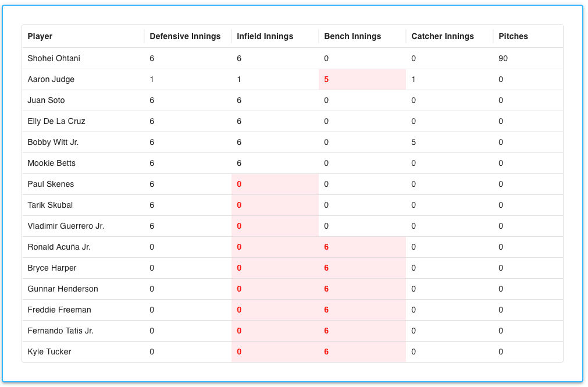Click Shohei Ohtani's pitches value of 90
This screenshot has height=387, width=588.
503,58
